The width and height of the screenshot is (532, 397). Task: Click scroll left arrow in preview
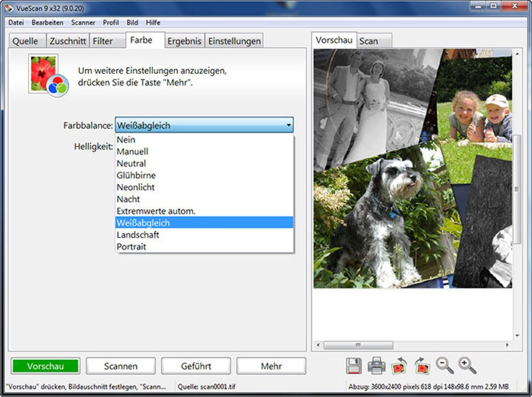click(x=318, y=345)
